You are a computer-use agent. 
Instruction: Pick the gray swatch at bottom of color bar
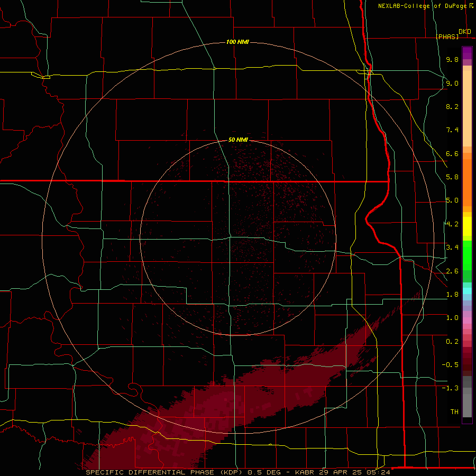pos(467,405)
